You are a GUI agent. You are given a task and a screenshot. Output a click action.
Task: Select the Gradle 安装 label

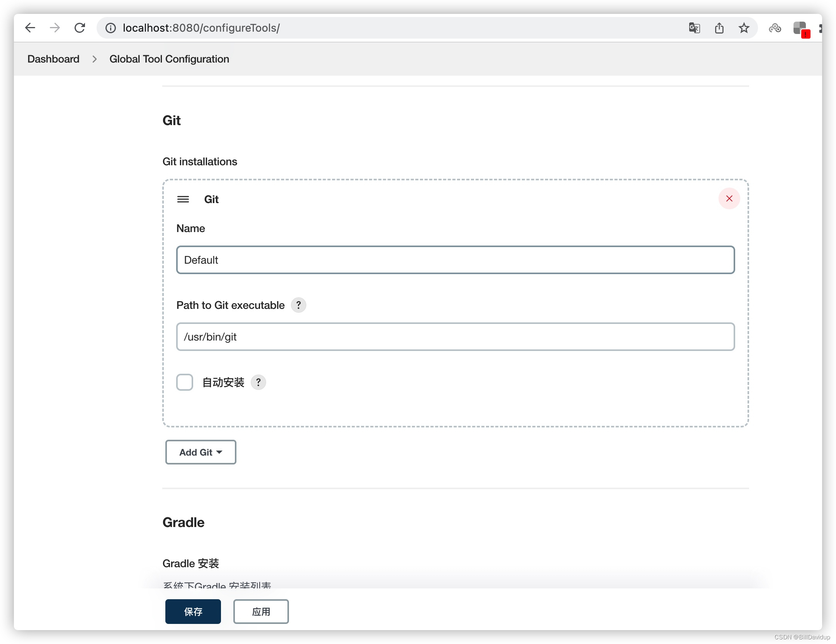pos(190,563)
